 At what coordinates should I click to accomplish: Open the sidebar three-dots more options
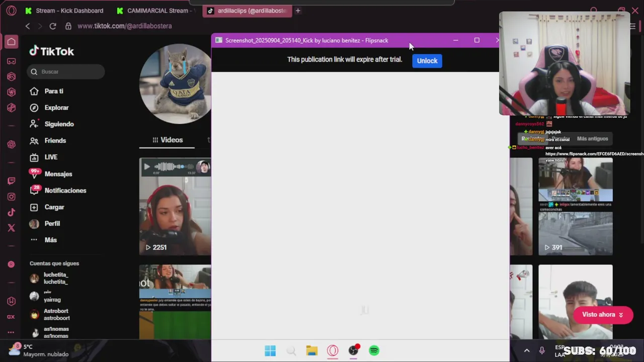pos(11,332)
